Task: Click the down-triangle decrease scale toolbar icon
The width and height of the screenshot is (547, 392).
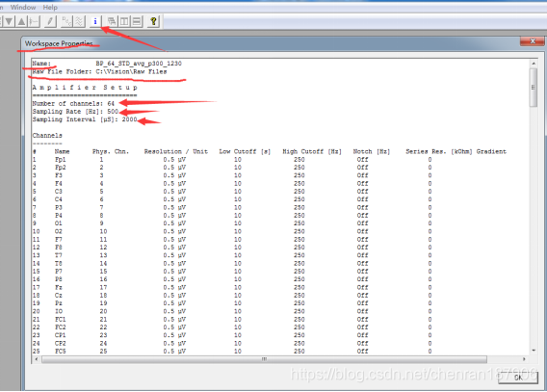Action: (x=9, y=21)
